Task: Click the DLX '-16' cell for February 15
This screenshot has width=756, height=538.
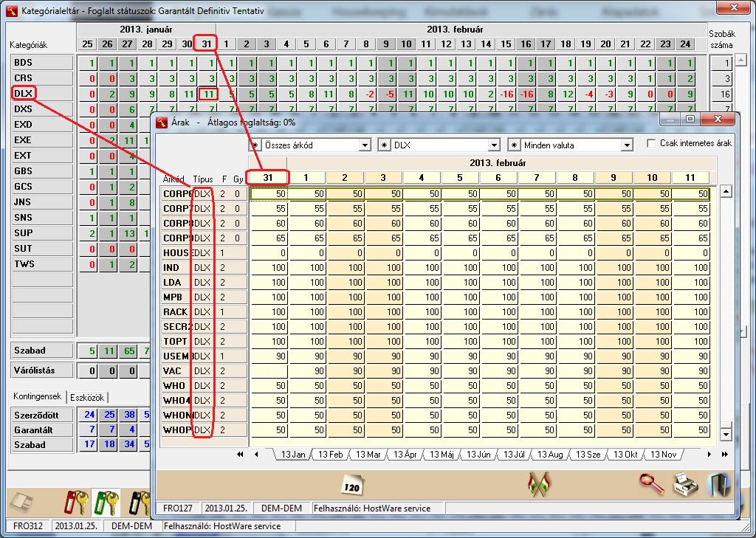Action: tap(506, 94)
